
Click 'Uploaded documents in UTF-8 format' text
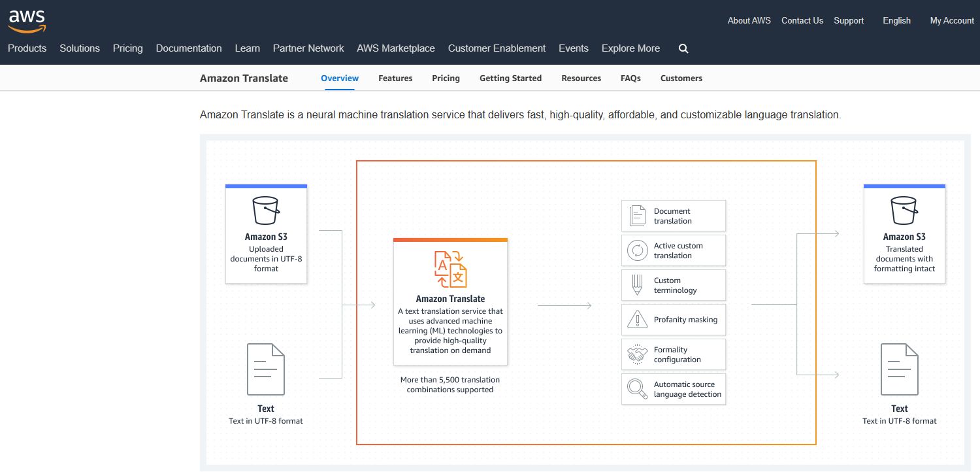[x=266, y=259]
